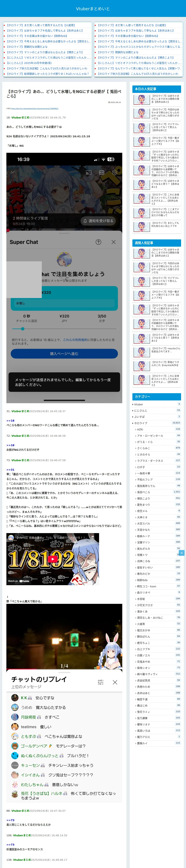Click the captions icon in phone screenshot

(101, 173)
